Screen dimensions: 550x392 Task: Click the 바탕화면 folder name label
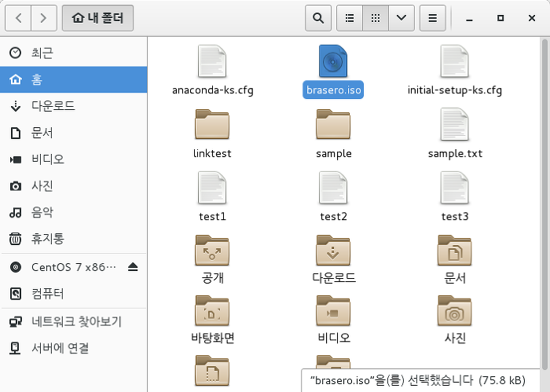click(213, 338)
